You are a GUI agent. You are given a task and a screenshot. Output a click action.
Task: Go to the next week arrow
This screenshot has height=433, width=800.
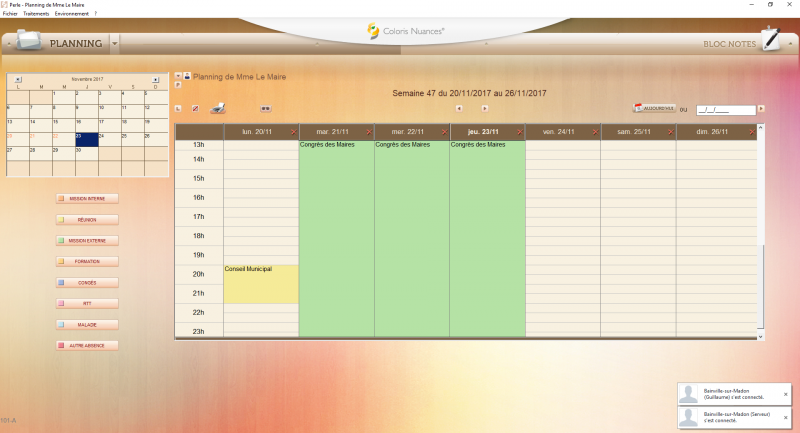485,108
